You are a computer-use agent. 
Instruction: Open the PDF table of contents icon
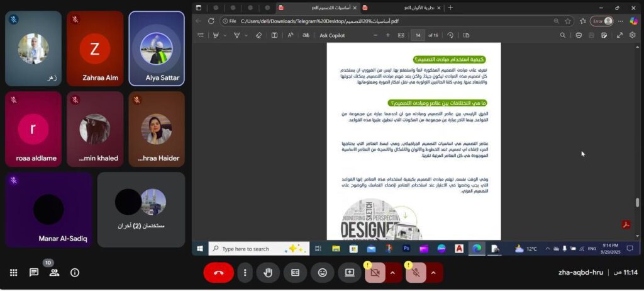pyautogui.click(x=201, y=35)
